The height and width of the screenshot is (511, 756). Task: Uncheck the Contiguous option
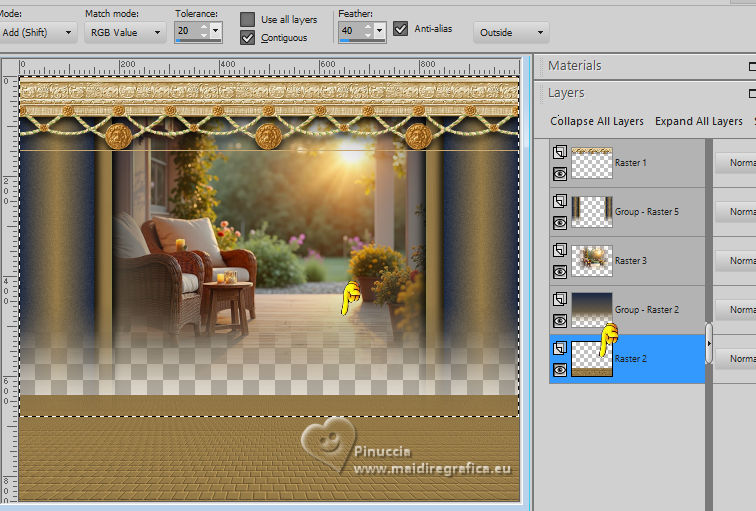(x=247, y=38)
